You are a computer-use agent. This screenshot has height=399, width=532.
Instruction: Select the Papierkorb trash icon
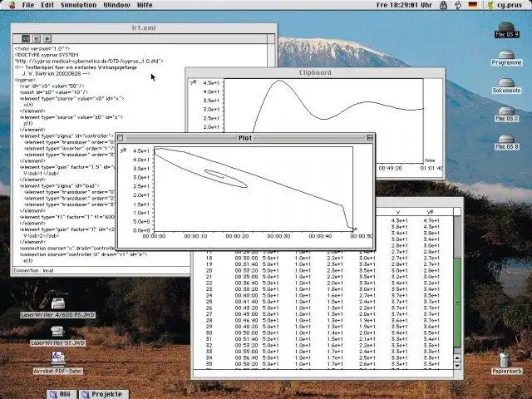[506, 363]
